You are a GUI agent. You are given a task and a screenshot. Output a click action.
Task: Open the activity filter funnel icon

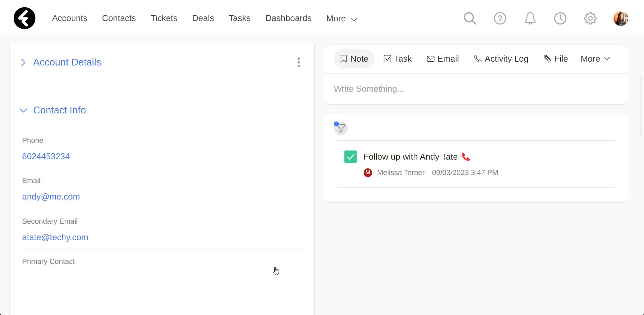(341, 128)
